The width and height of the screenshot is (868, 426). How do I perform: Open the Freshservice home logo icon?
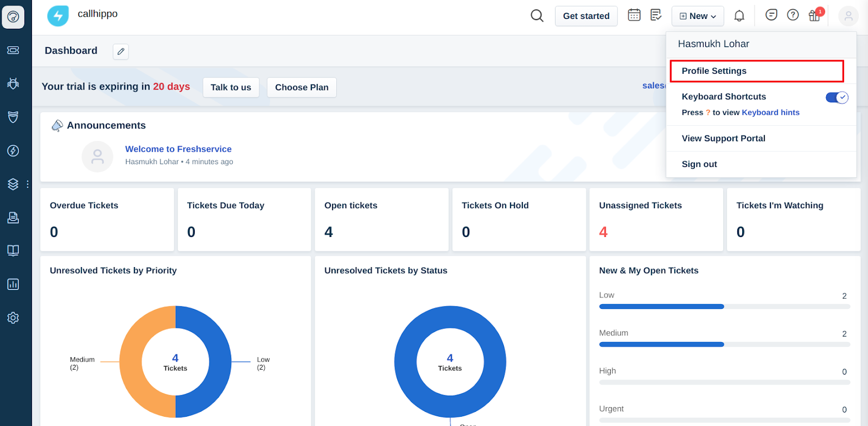(13, 17)
